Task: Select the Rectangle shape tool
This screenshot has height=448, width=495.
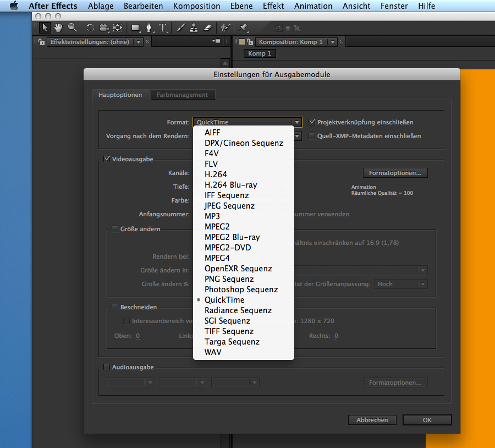Action: pyautogui.click(x=135, y=28)
